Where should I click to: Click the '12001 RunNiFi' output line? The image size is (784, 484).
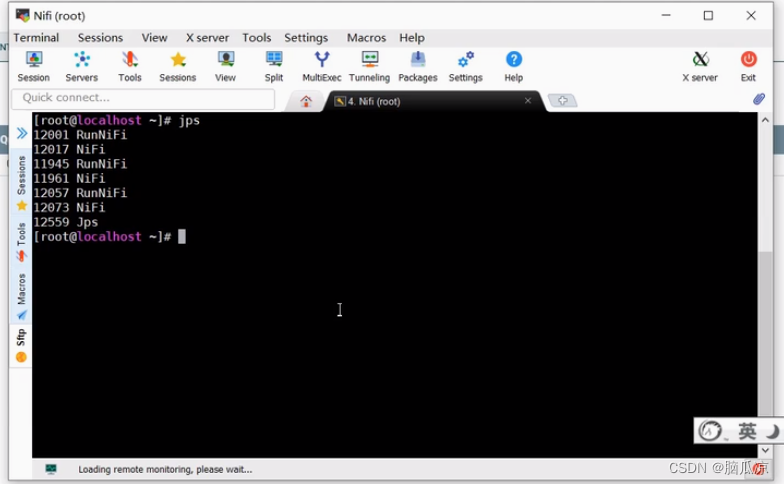(80, 135)
